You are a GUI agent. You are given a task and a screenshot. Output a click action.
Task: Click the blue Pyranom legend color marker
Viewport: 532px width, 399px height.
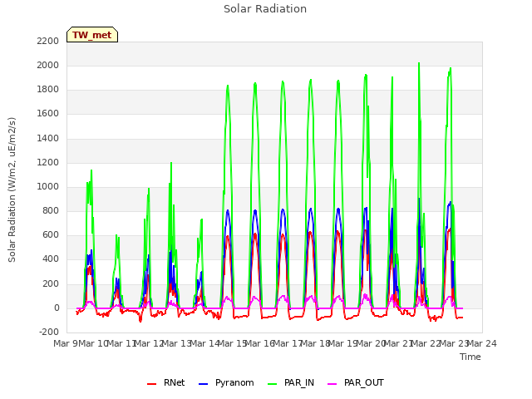[203, 384]
